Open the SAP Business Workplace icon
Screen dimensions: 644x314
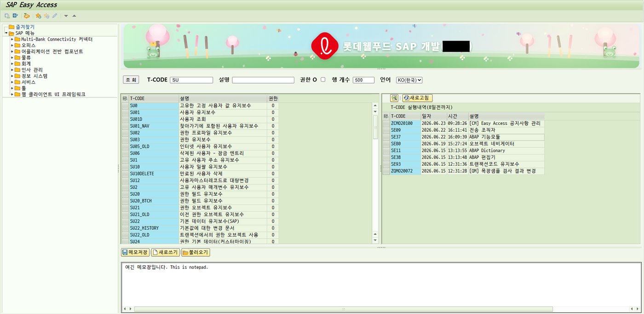(27, 16)
